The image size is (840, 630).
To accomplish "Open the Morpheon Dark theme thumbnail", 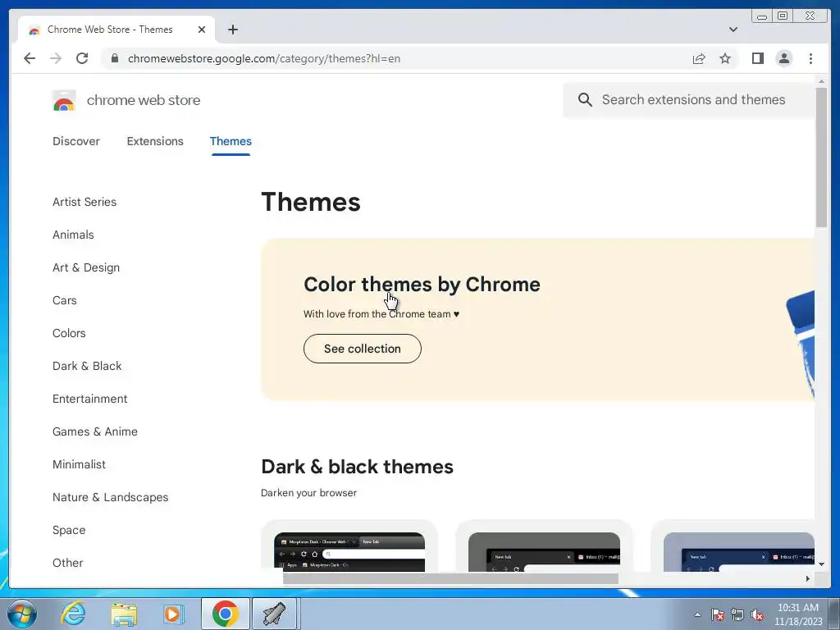I will point(349,552).
